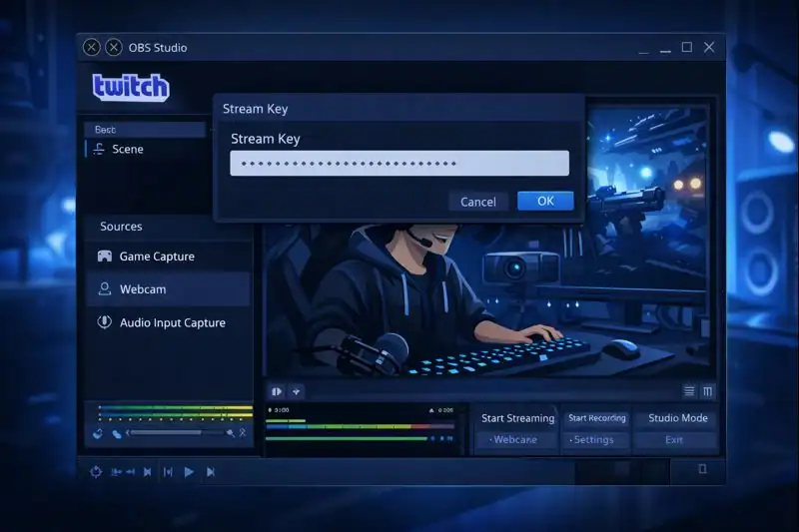
Task: Click the Stream Key dialog title
Action: coord(256,109)
